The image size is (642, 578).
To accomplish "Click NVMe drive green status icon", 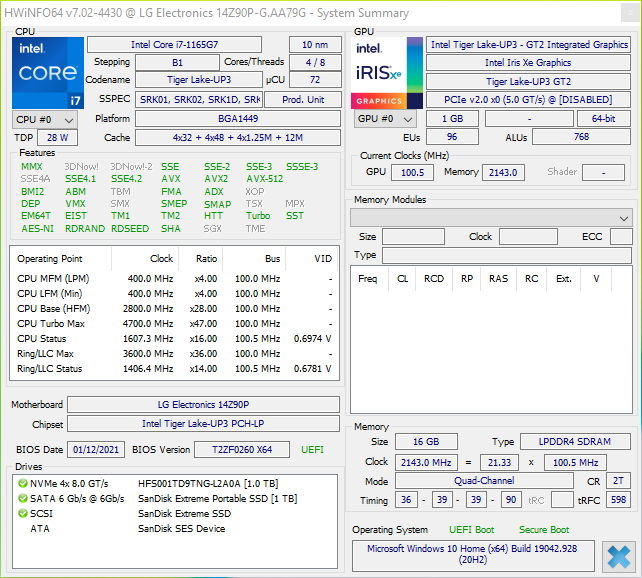I will coord(23,483).
